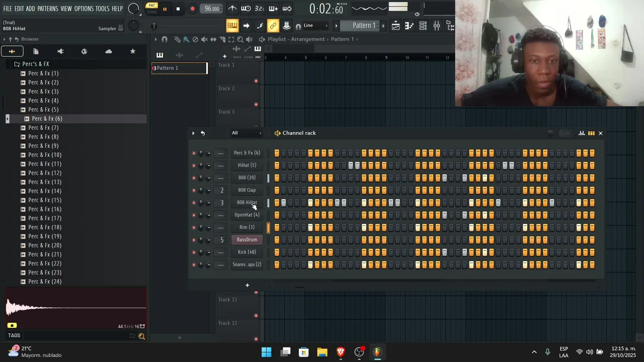
Task: Toggle the 3-2-1 countdown before recording
Action: coord(259,9)
